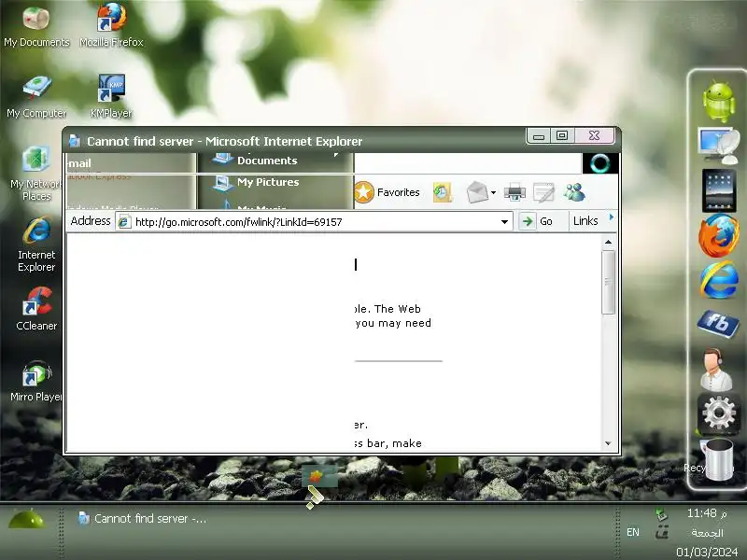This screenshot has height=560, width=747.
Task: Click the date 01/03/2024 on the taskbar
Action: click(707, 552)
